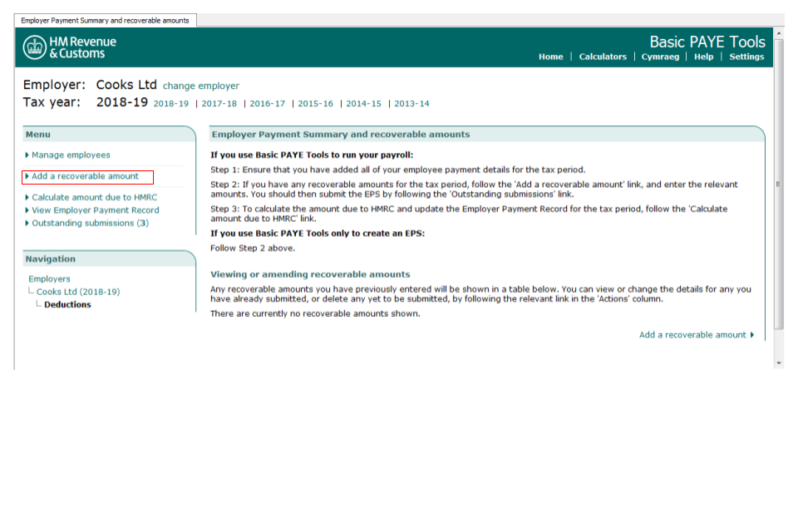The image size is (798, 532).
Task: Open the Settings menu item
Action: (746, 57)
